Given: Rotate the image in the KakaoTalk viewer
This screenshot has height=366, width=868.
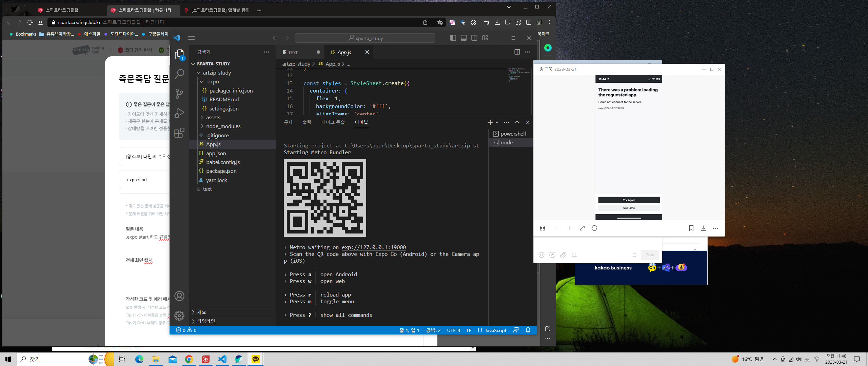Looking at the screenshot, I should 594,228.
